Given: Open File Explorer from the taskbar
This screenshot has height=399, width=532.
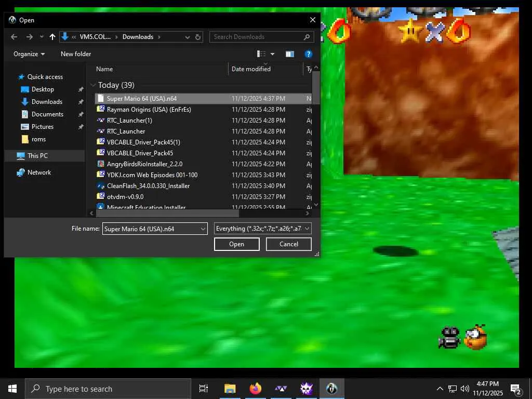Looking at the screenshot, I should pos(230,389).
